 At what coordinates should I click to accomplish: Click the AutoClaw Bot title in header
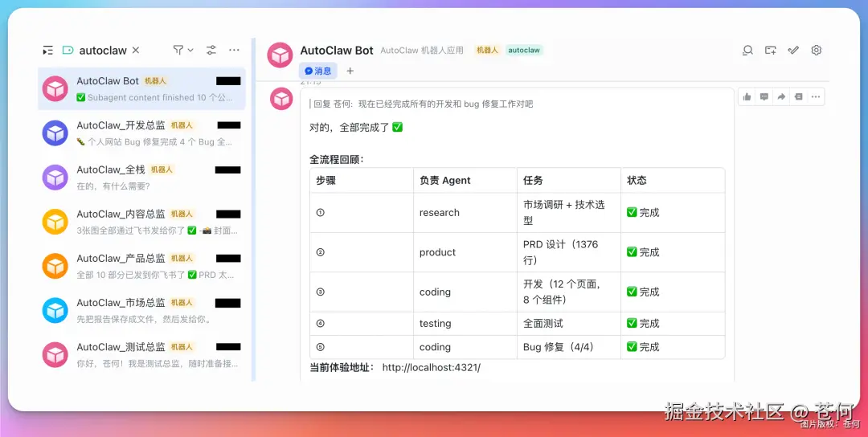[x=337, y=51]
